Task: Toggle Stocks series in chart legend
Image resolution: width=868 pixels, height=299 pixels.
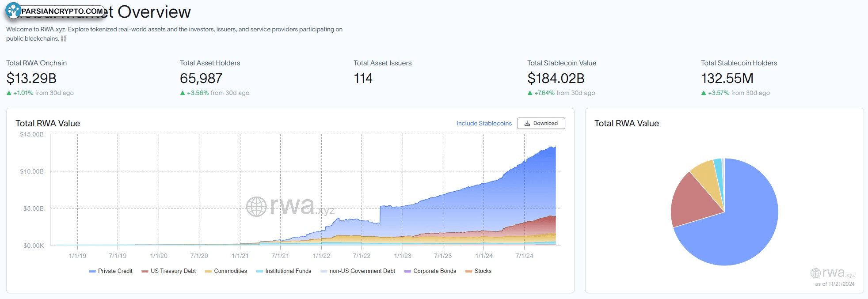Action: pyautogui.click(x=478, y=271)
